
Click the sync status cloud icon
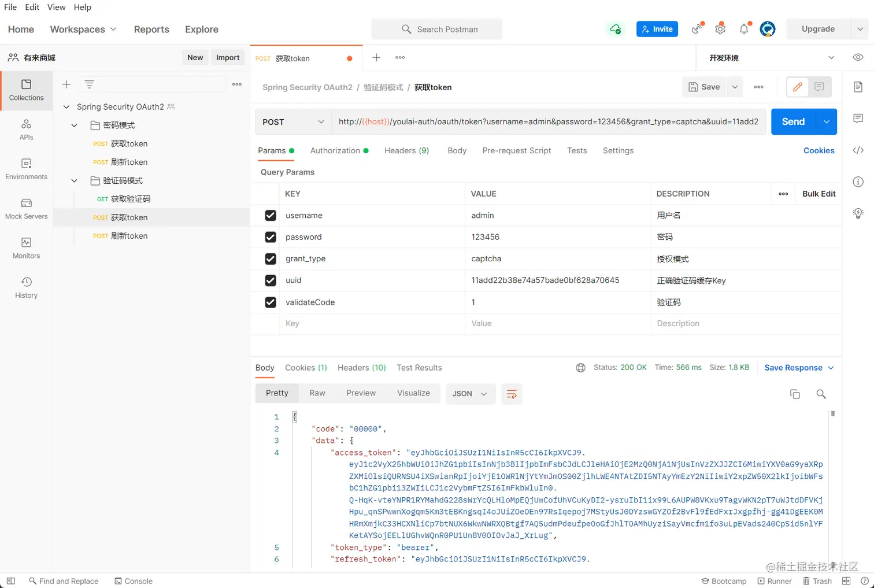click(615, 29)
